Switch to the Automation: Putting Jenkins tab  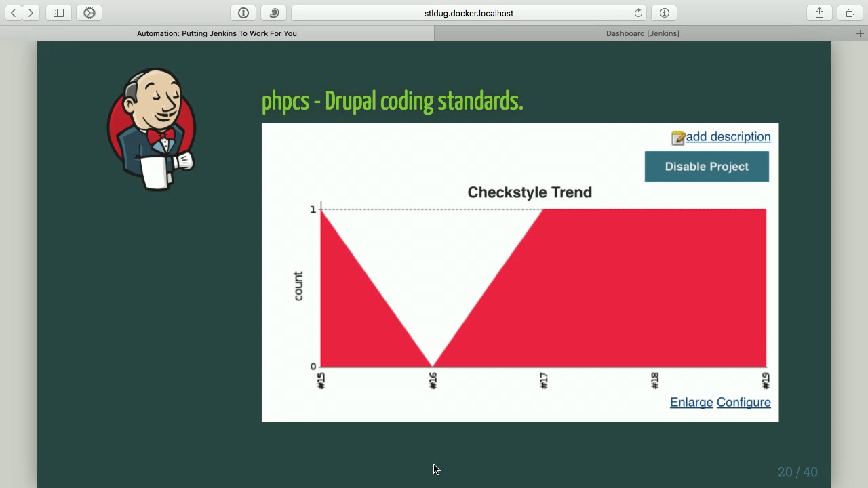(x=217, y=33)
